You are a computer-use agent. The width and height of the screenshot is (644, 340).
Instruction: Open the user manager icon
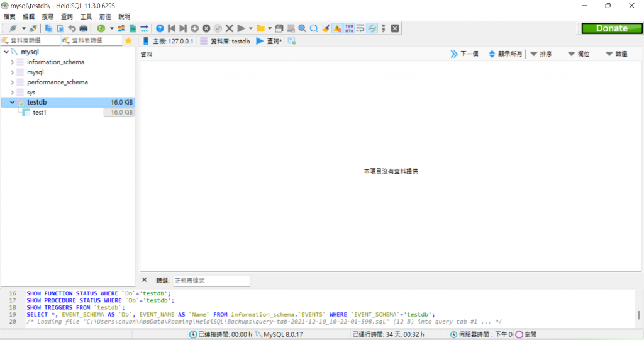[x=121, y=28]
